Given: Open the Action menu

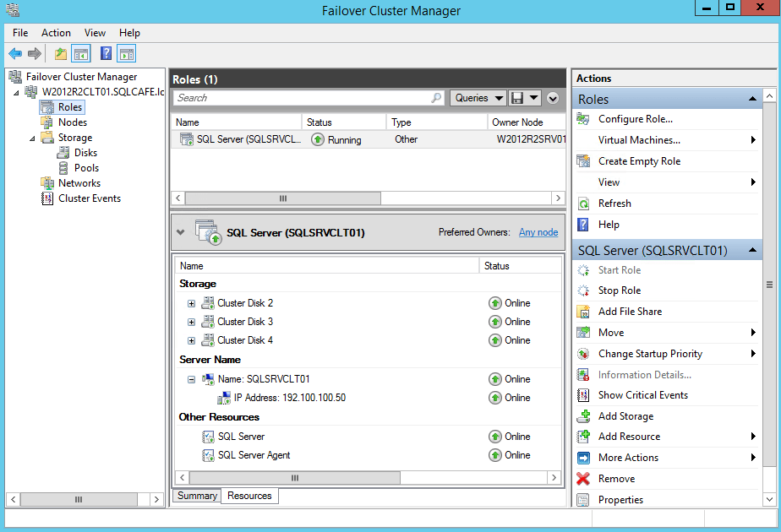Looking at the screenshot, I should (x=56, y=33).
